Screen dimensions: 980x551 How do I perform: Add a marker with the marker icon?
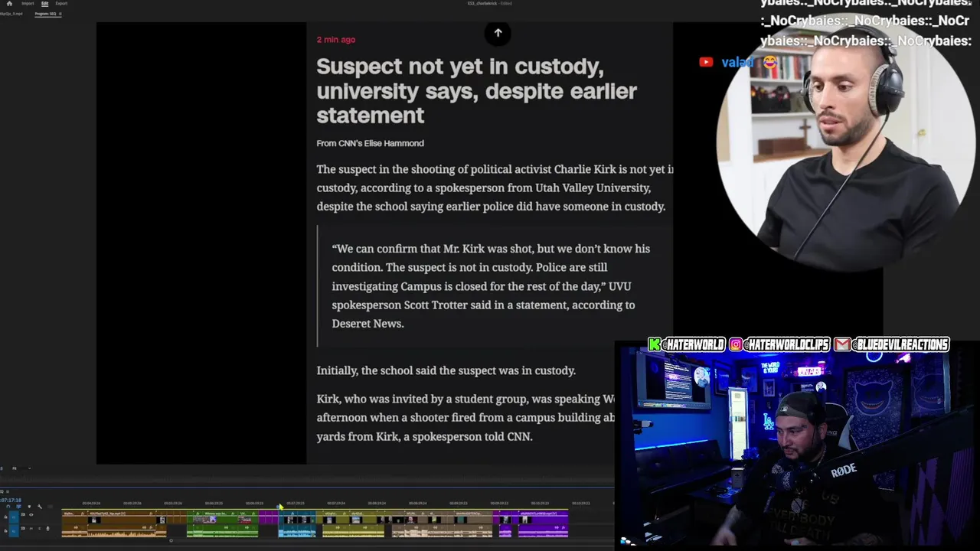coord(29,507)
